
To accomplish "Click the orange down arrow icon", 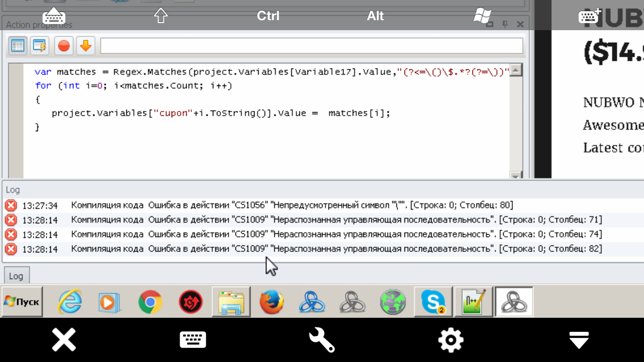I will (86, 46).
